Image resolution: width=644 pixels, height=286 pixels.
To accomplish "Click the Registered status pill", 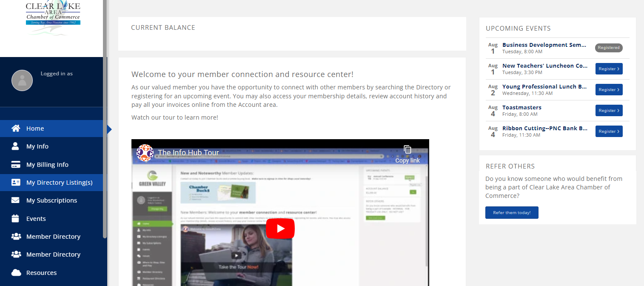I will [x=608, y=48].
